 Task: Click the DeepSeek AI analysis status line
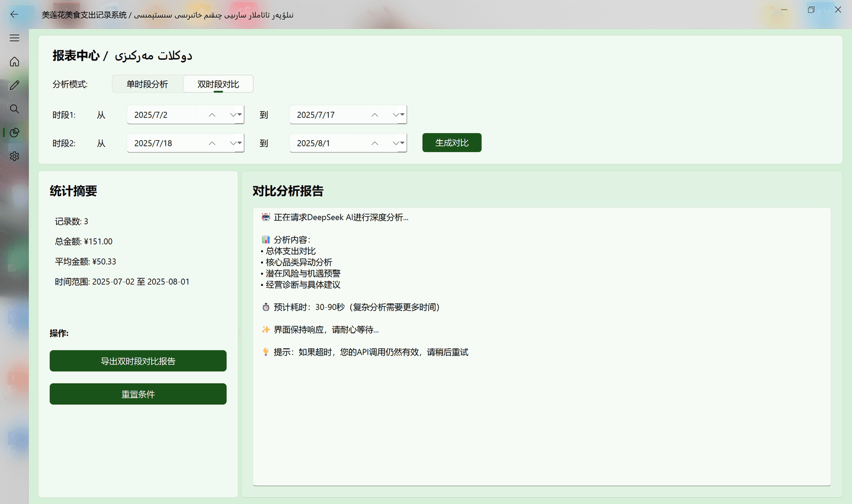335,217
